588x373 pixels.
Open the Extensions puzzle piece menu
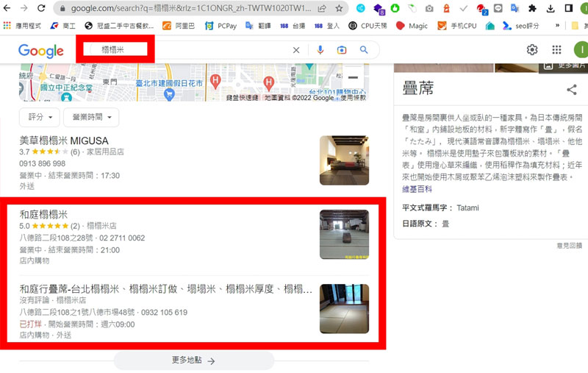coord(532,8)
